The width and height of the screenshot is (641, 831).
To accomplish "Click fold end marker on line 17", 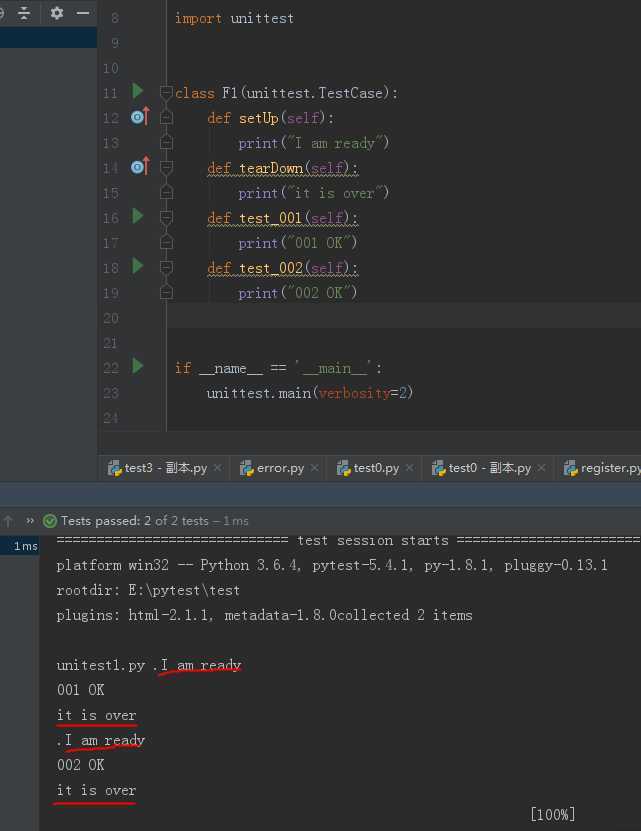I will [x=166, y=242].
